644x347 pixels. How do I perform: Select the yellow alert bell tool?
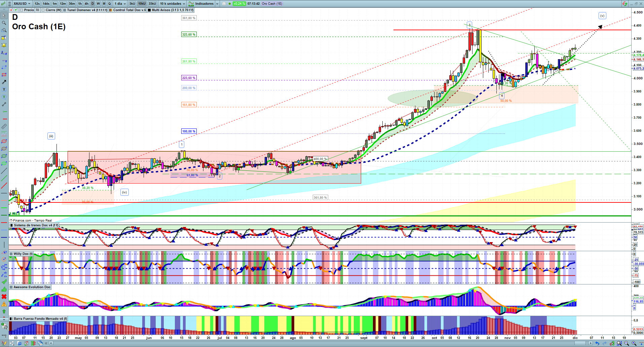click(x=4, y=45)
